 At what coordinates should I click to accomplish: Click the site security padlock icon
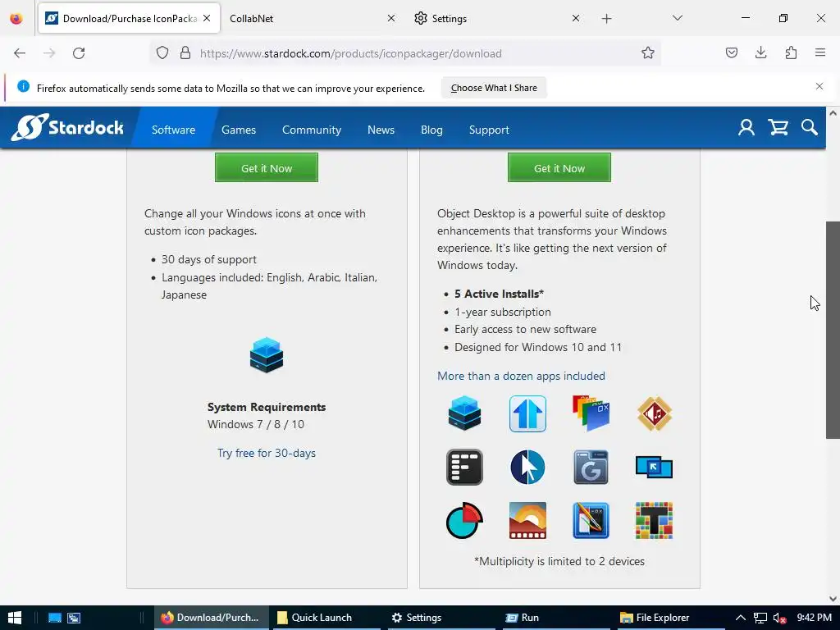[x=185, y=53]
